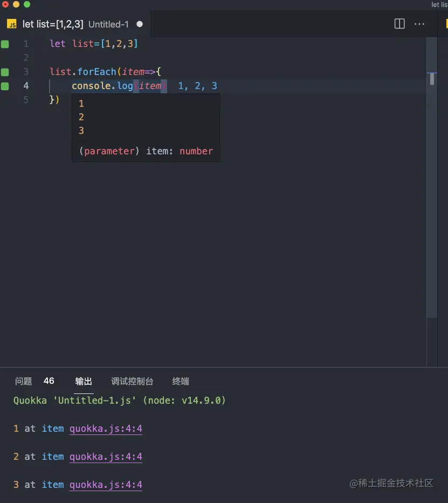448x503 pixels.
Task: Click the red close window button
Action: pos(5,4)
